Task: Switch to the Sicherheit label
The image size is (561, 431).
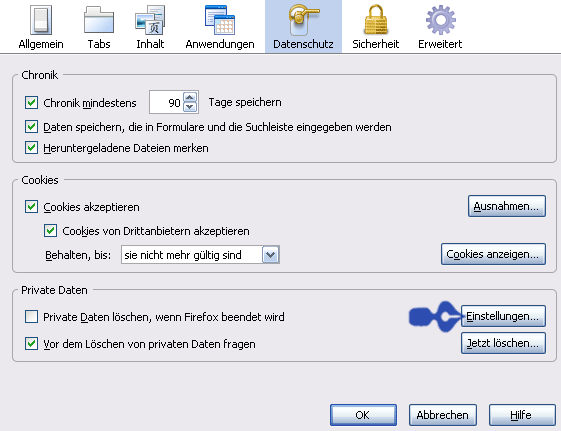Action: coord(376,44)
